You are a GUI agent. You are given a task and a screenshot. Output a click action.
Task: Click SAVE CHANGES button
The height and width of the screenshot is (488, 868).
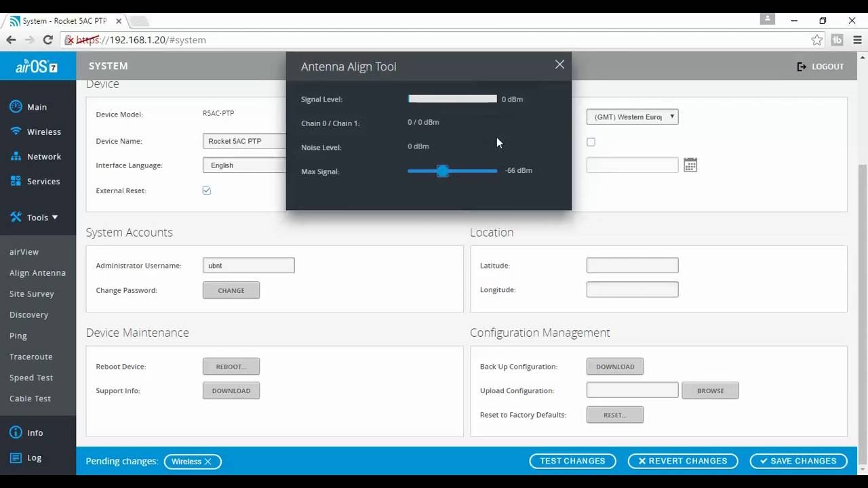click(798, 461)
